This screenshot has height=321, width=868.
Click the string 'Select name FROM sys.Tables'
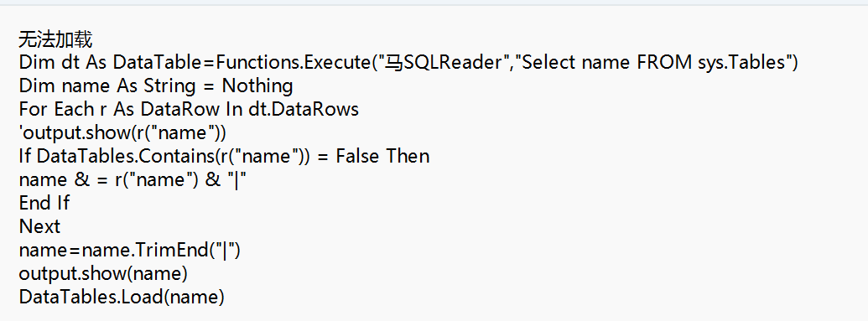pos(654,63)
